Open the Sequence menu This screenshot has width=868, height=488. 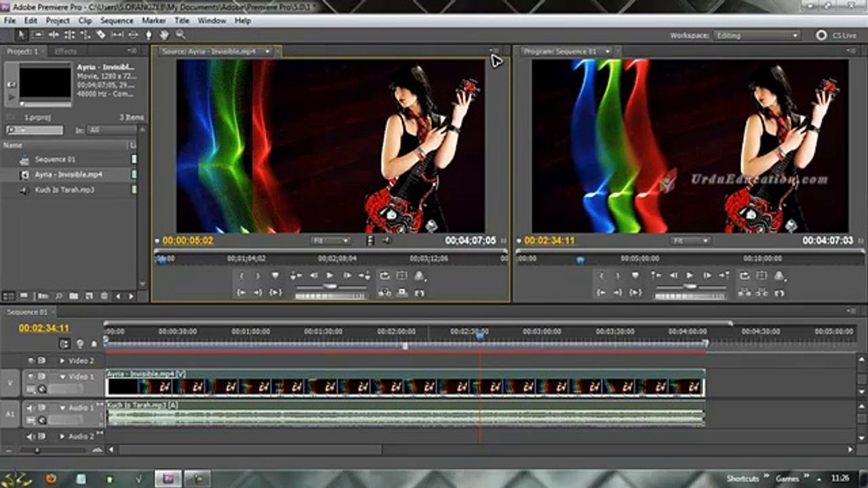pos(117,21)
